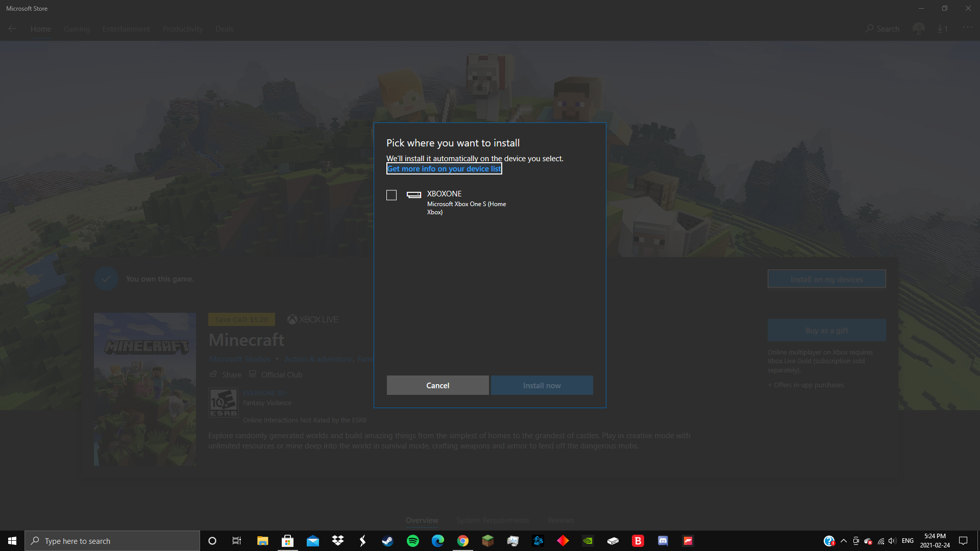Click the Xbox Live logo

pos(313,319)
